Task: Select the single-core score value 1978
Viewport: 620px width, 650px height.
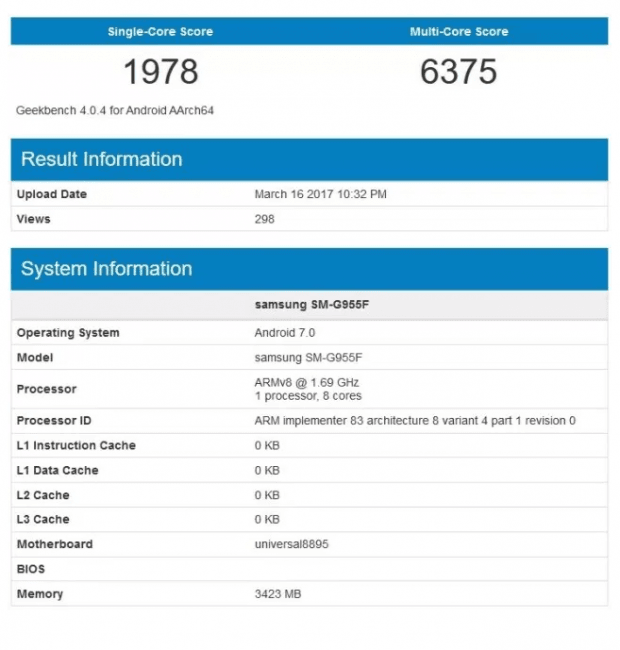Action: [x=161, y=72]
